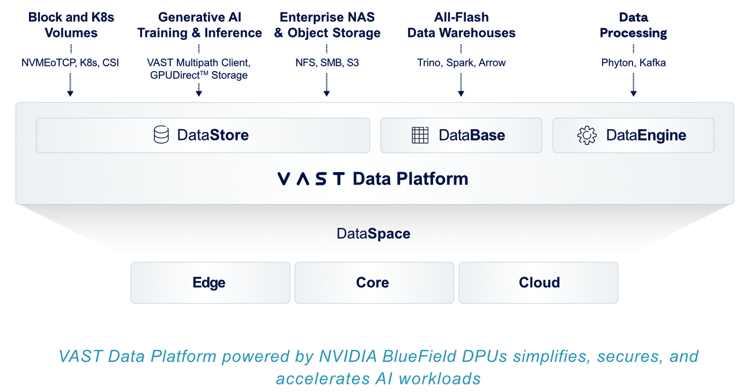This screenshot has height=392, width=750.
Task: Click the arrow under Trino, Spark, Arrow
Action: pyautogui.click(x=461, y=85)
